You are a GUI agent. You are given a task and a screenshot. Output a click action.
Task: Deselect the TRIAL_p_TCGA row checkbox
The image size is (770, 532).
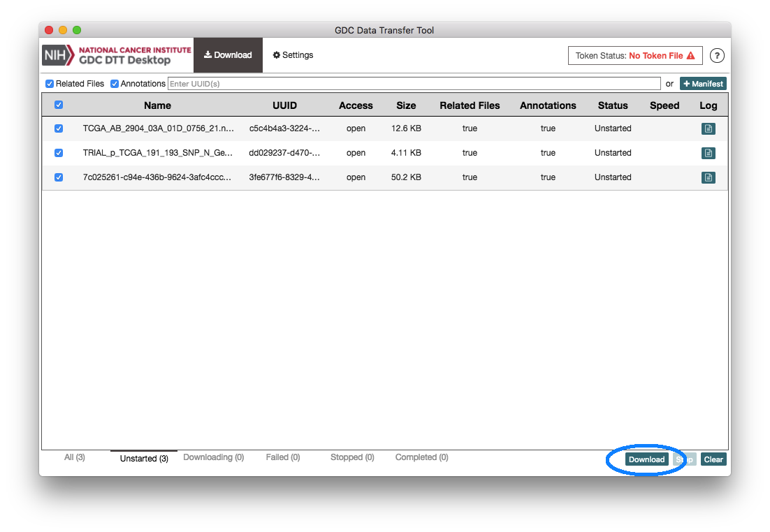(59, 153)
